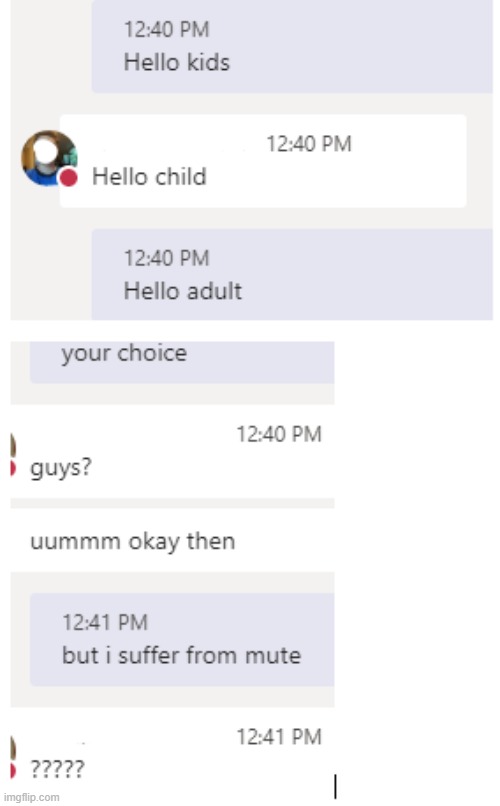500x806 pixels.
Task: Select the "Hello kids" message bubble
Action: [292, 47]
